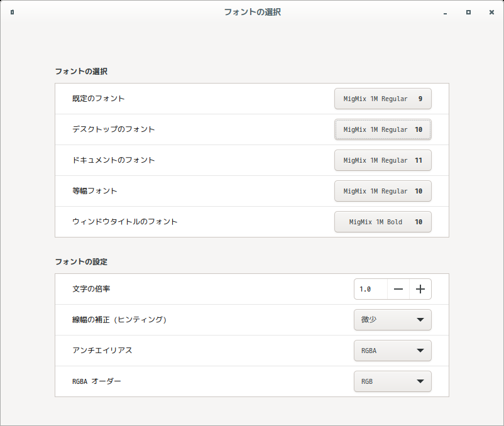Image resolution: width=504 pixels, height=426 pixels.
Task: Open font chooser for ドキュメントのフォント
Action: [x=383, y=160]
